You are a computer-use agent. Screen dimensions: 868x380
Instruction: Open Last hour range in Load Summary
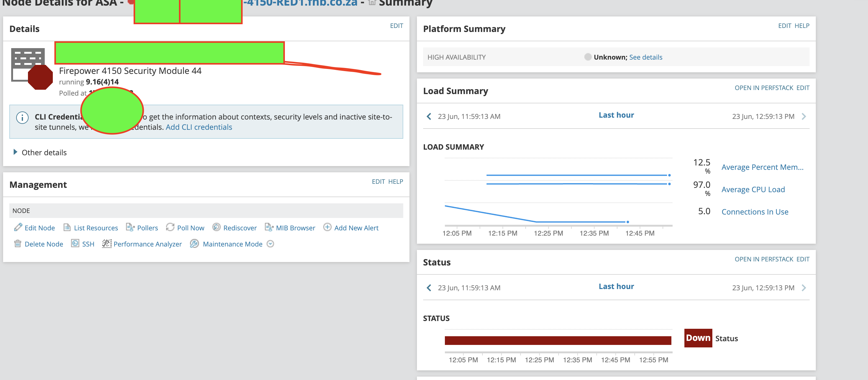[616, 115]
